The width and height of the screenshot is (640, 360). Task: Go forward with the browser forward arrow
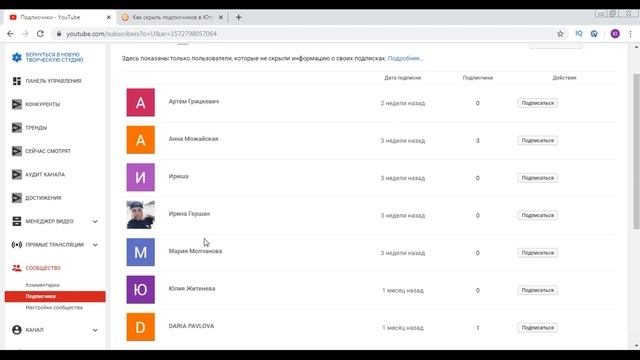(x=25, y=34)
